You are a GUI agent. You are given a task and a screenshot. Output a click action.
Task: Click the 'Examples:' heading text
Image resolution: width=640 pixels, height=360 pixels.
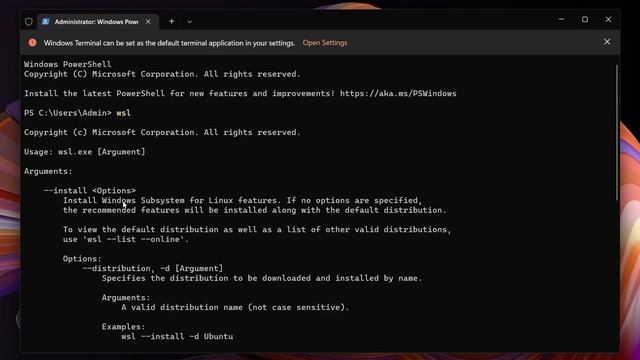pyautogui.click(x=123, y=327)
